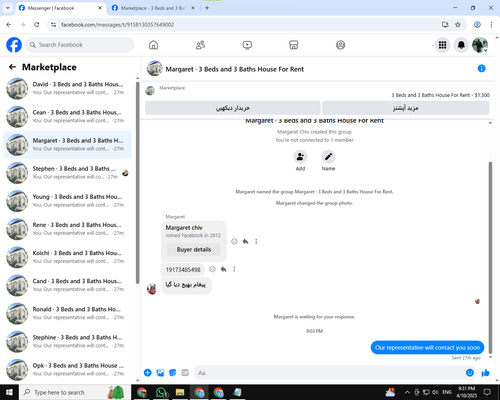The image size is (500, 400).
Task: Choose a GIF in composer
Action: (x=185, y=373)
